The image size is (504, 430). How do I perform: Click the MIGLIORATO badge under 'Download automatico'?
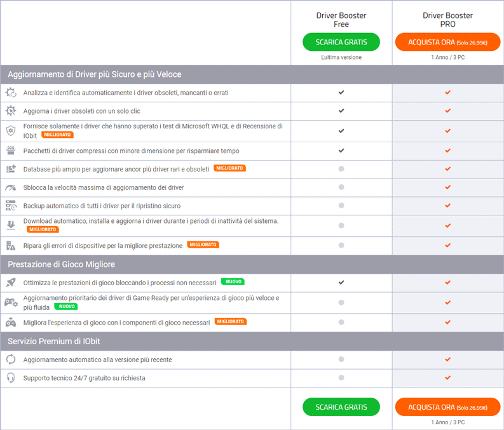(43, 229)
